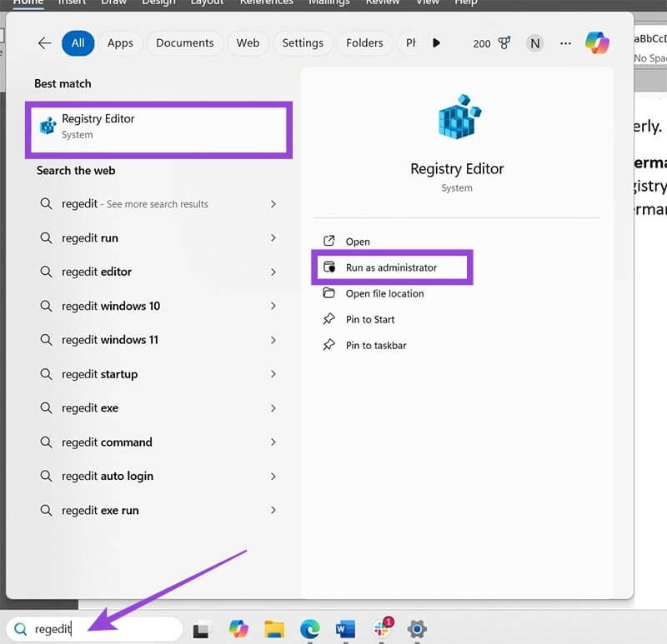
Task: Choose Pin to taskbar
Action: [376, 346]
